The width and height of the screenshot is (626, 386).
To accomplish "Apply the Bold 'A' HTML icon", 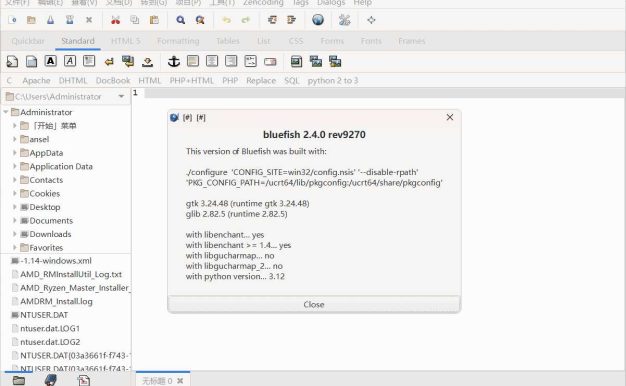I will (x=50, y=61).
